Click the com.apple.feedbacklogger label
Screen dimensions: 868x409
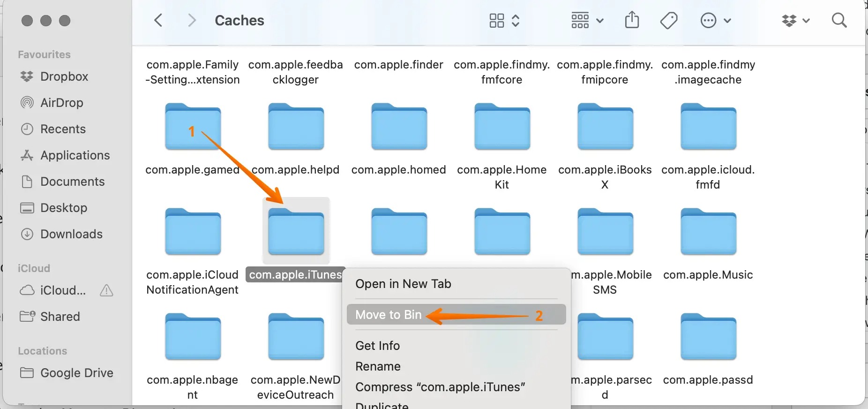[296, 72]
